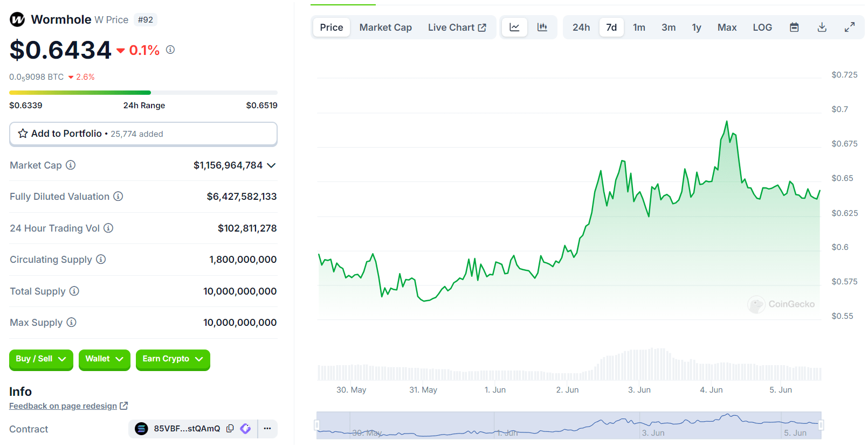Expand chart to fullscreen icon
868x447 pixels.
850,27
